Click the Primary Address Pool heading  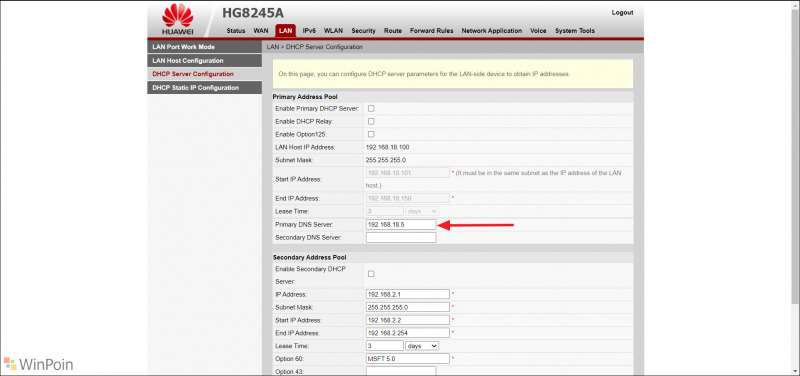[305, 96]
